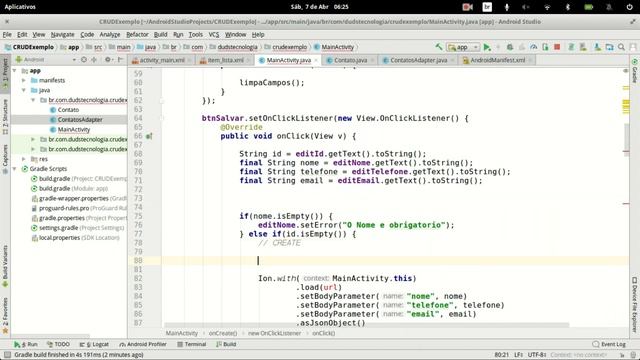Collapse the java folder
The height and width of the screenshot is (360, 640).
[24, 90]
